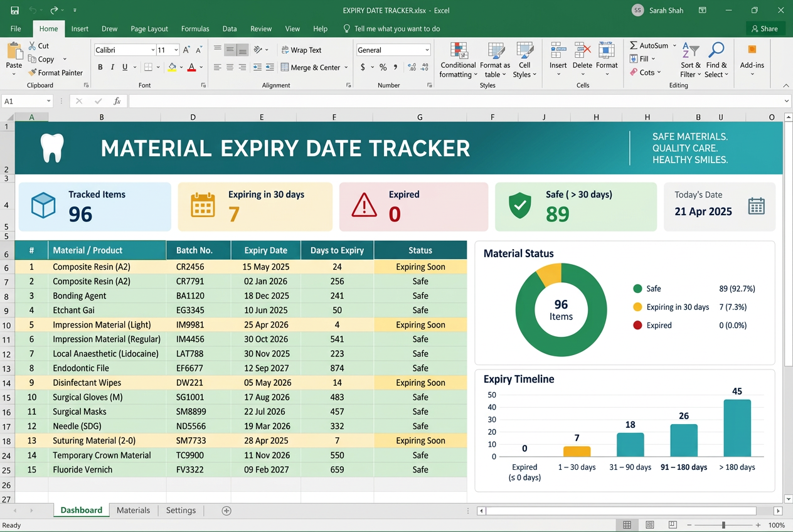Cut the selection with the scissors icon
793x532 pixels.
click(33, 46)
